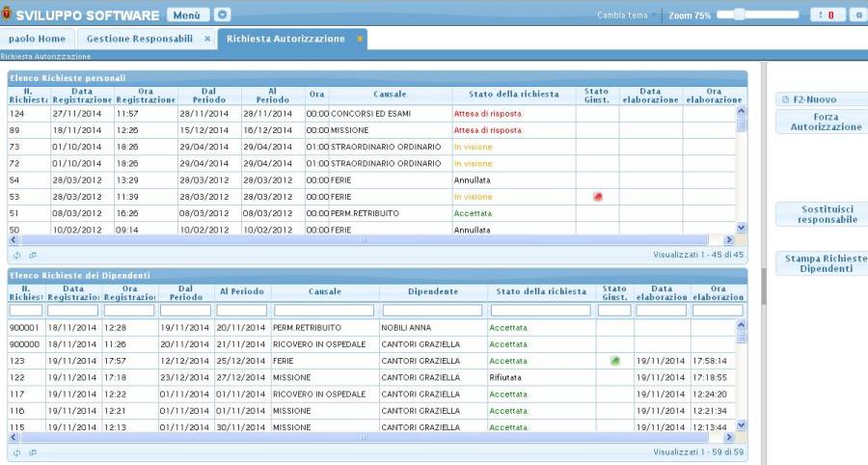Click the Sostituisci responsabile button
The width and height of the screenshot is (868, 465).
click(x=823, y=214)
